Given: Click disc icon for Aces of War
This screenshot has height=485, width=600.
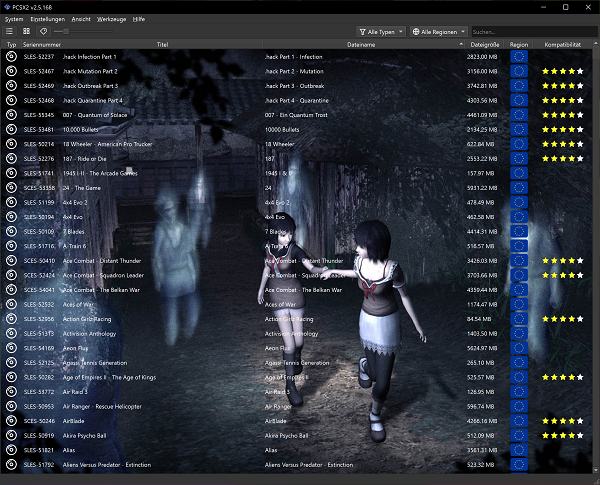Looking at the screenshot, I should click(11, 304).
